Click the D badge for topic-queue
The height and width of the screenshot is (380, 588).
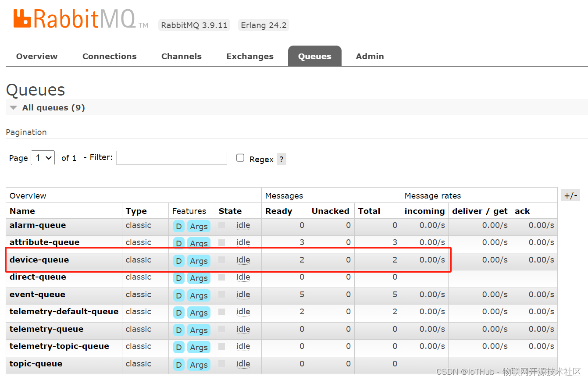pyautogui.click(x=178, y=365)
